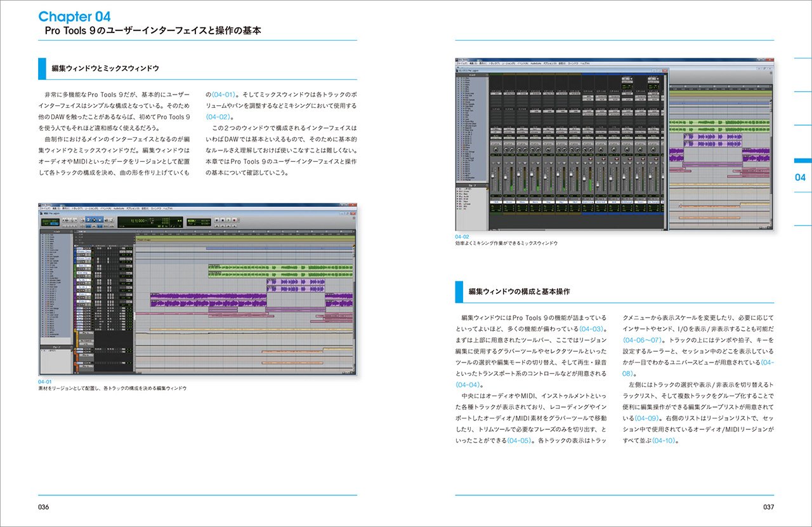Select the blue region on the top track in the edit window
The width and height of the screenshot is (812, 527).
tap(281, 248)
